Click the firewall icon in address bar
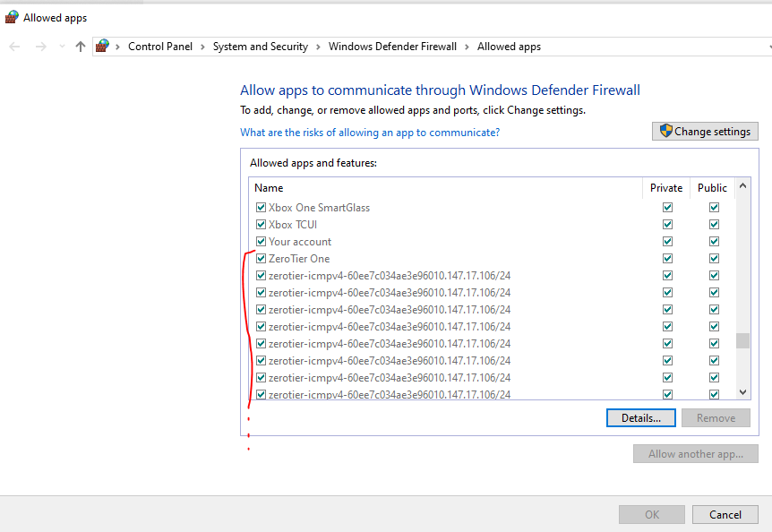The height and width of the screenshot is (532, 772). point(103,46)
